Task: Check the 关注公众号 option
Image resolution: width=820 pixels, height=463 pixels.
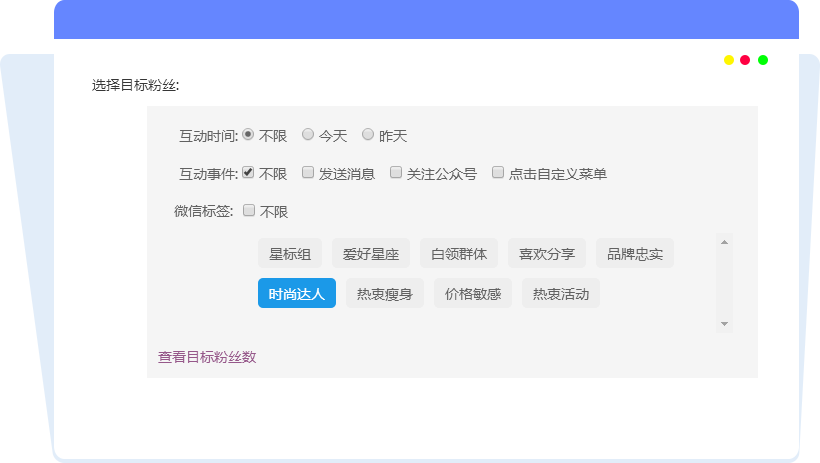Action: coord(396,172)
